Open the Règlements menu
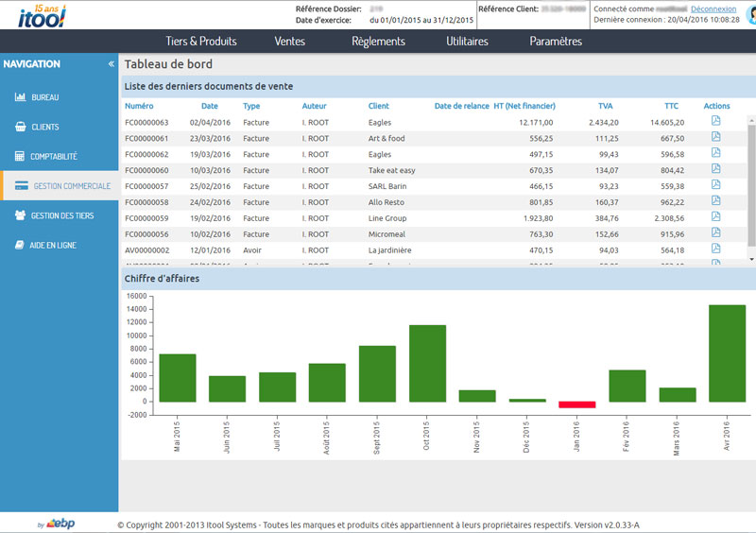 [x=379, y=41]
